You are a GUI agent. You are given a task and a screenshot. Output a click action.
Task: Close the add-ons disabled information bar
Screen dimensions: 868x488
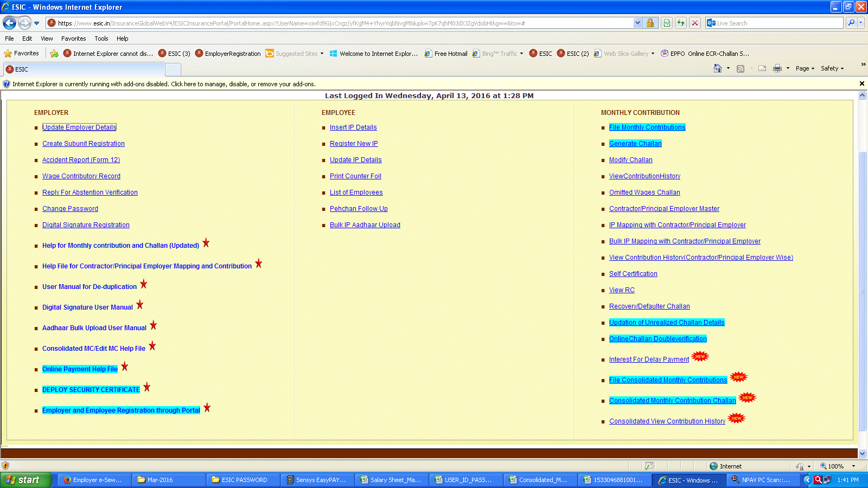[862, 84]
